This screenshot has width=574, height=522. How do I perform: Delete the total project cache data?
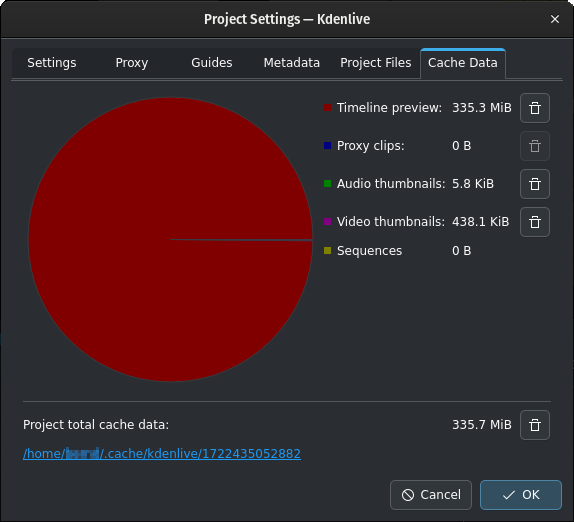pos(534,425)
